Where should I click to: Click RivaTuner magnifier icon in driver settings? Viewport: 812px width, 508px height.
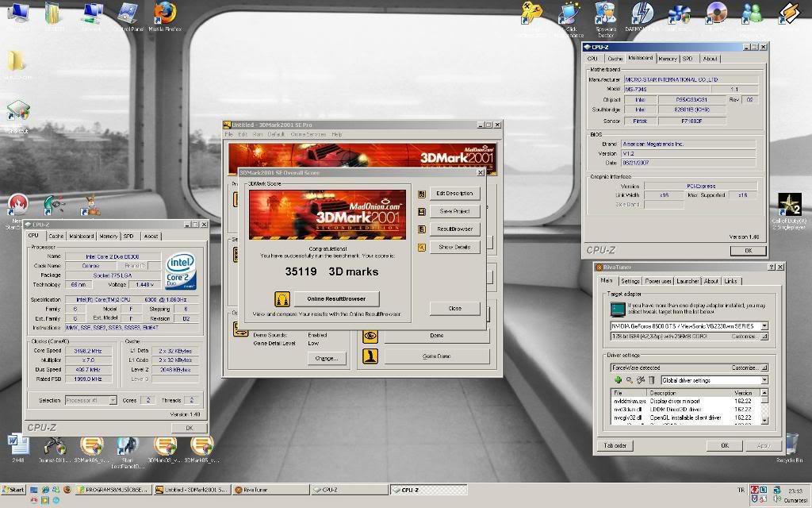(x=629, y=380)
